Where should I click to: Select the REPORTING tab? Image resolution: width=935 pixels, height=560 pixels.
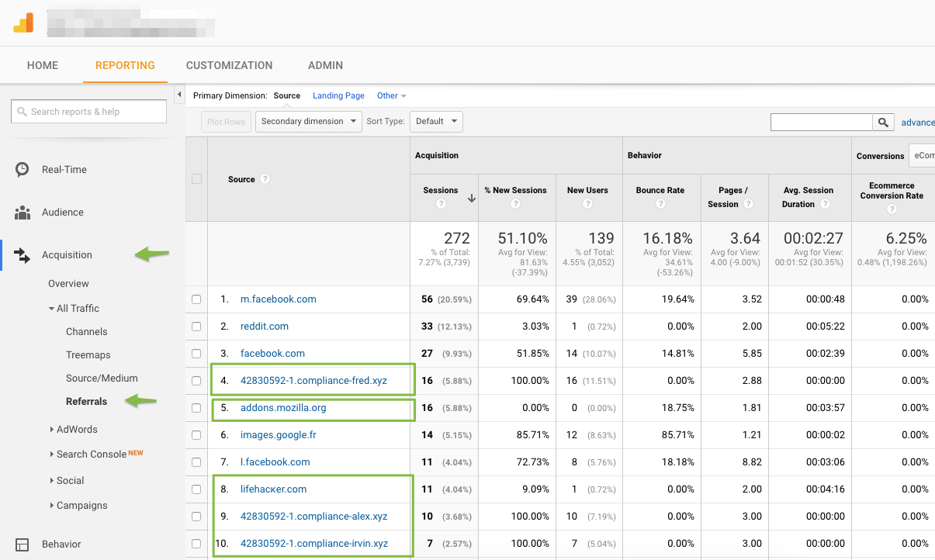coord(125,65)
